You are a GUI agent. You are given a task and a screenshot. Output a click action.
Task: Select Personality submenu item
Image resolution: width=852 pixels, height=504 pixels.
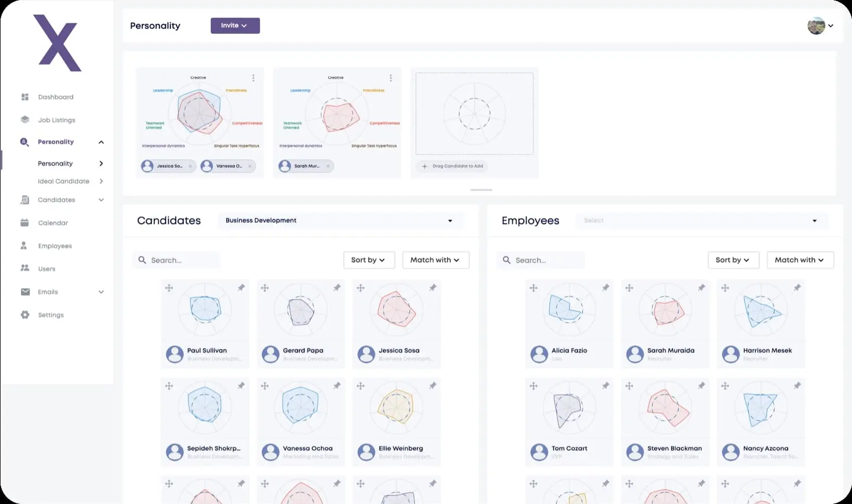55,163
